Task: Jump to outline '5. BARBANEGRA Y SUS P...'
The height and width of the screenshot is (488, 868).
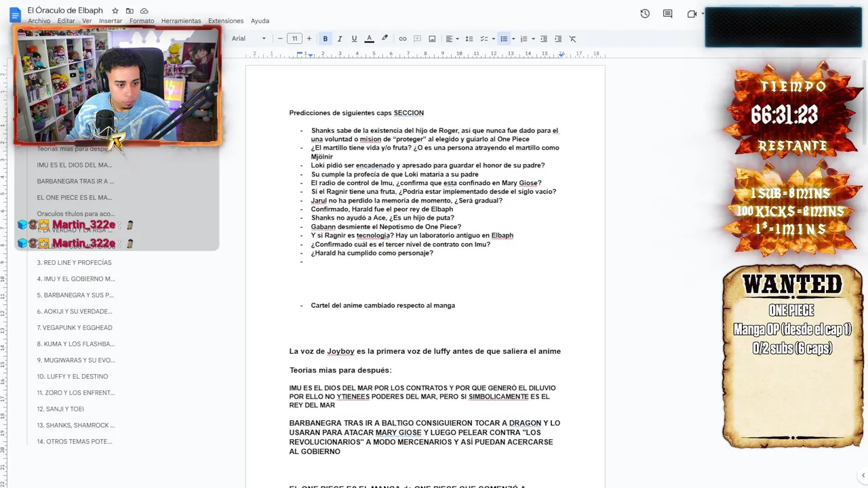Action: coord(75,295)
